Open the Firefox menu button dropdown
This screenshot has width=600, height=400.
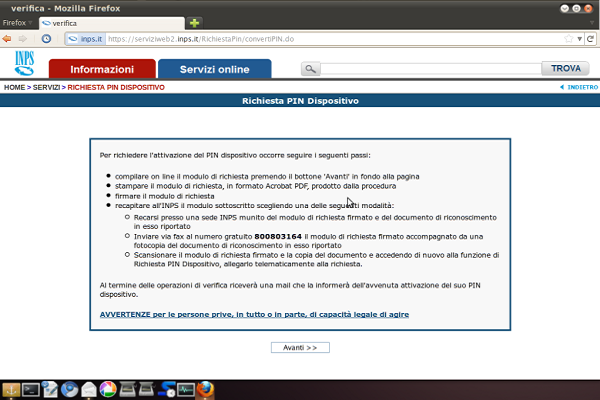tap(17, 23)
